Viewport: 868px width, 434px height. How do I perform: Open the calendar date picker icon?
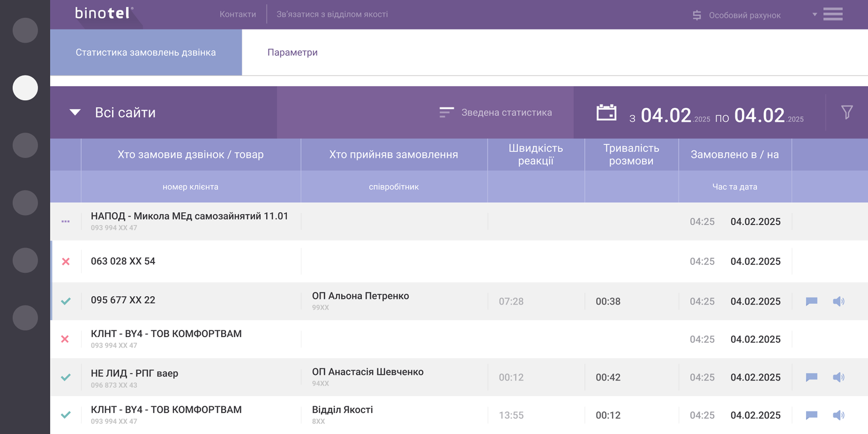606,113
